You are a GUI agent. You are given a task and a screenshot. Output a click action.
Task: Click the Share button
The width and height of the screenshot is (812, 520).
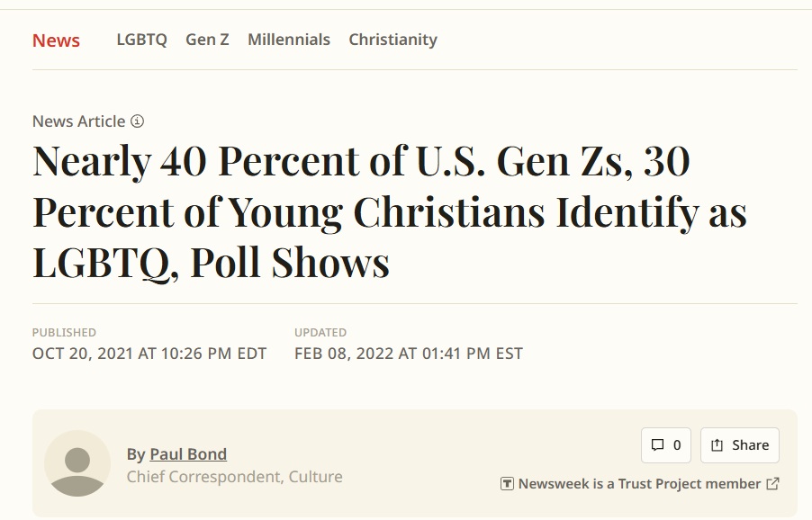click(x=739, y=445)
